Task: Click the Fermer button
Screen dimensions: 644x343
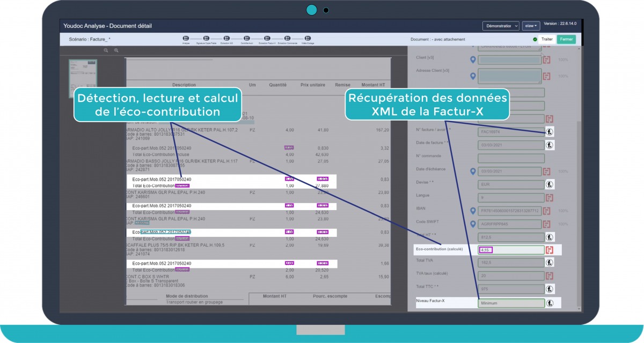Action: [566, 39]
